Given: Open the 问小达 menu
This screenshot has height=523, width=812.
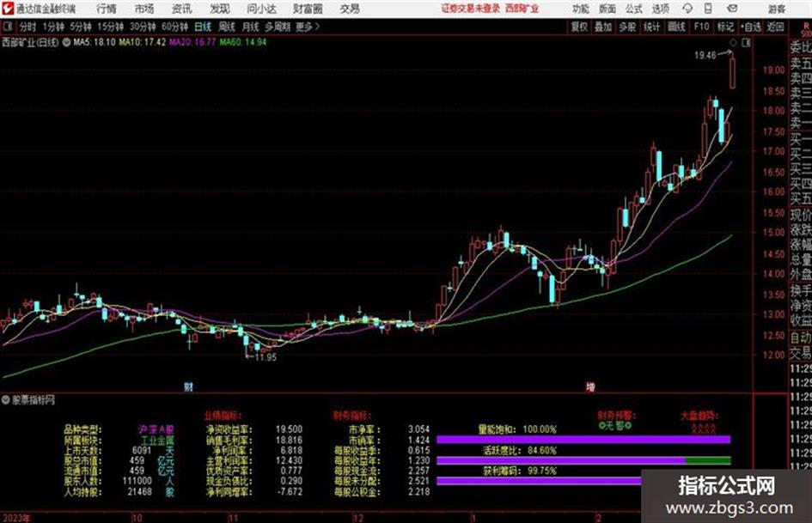Looking at the screenshot, I should click(x=261, y=9).
